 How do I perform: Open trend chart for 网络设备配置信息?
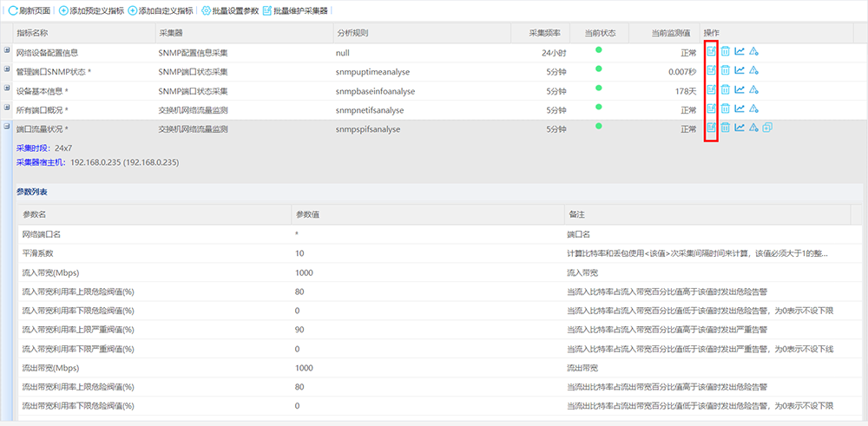739,51
